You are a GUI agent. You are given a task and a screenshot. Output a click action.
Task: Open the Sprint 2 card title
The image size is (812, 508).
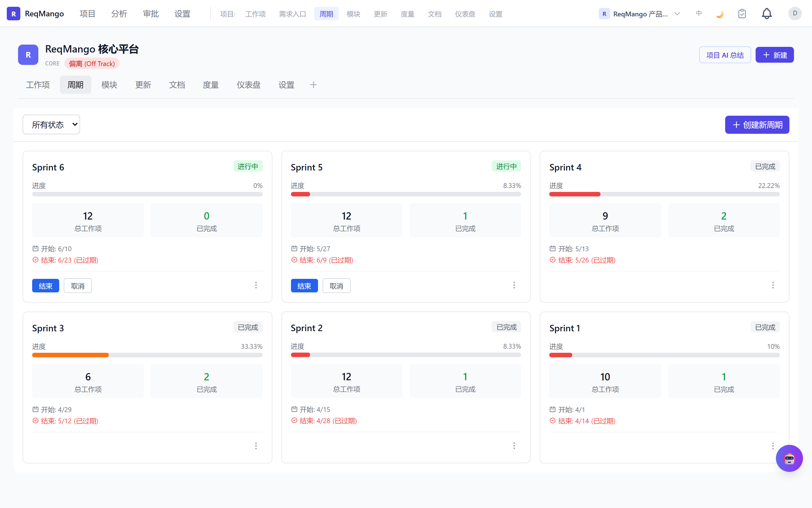click(x=307, y=328)
